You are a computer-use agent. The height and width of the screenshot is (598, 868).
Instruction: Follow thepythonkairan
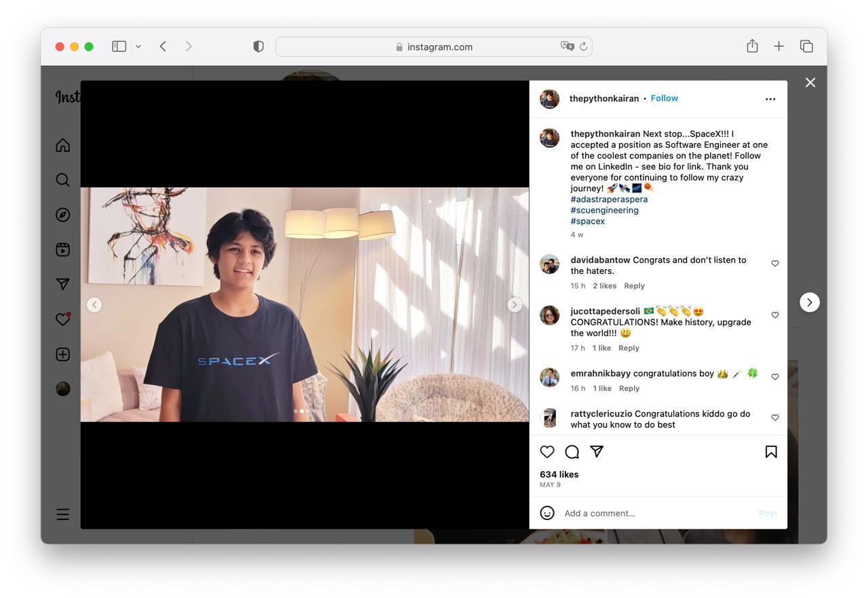tap(663, 98)
